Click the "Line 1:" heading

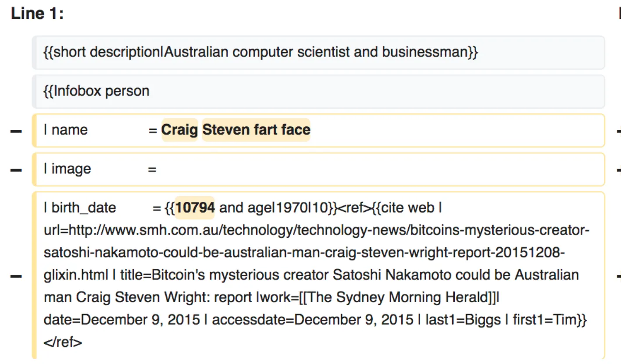tap(37, 14)
